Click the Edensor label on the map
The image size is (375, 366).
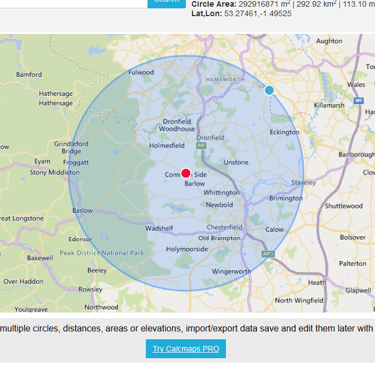(x=80, y=239)
